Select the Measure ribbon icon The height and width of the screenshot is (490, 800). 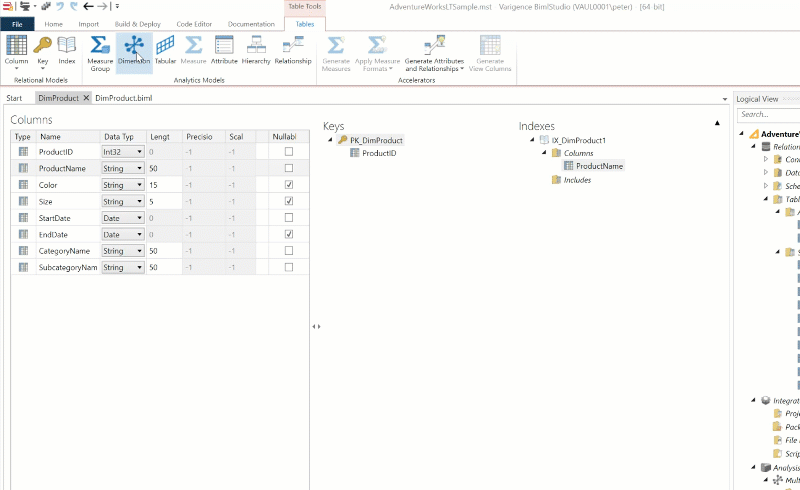193,51
